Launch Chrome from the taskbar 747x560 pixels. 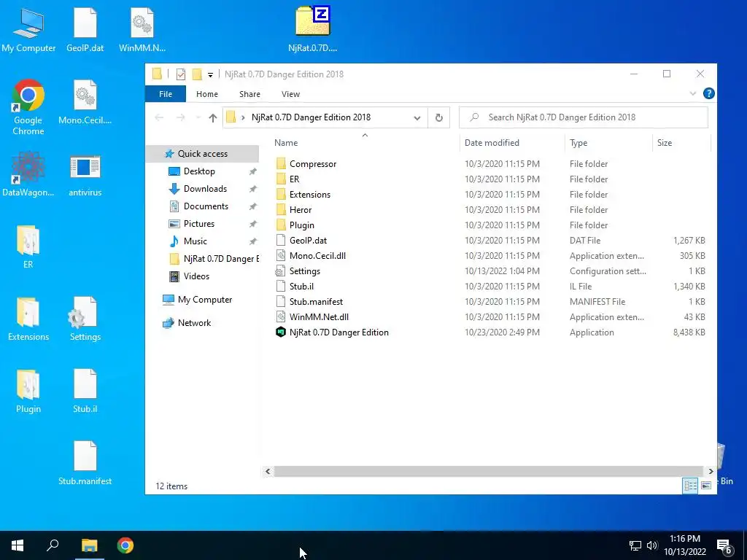point(125,545)
